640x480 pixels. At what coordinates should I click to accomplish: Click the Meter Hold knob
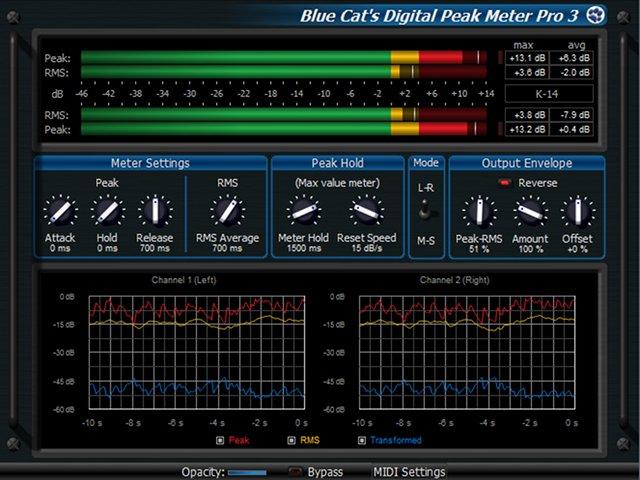[x=304, y=211]
